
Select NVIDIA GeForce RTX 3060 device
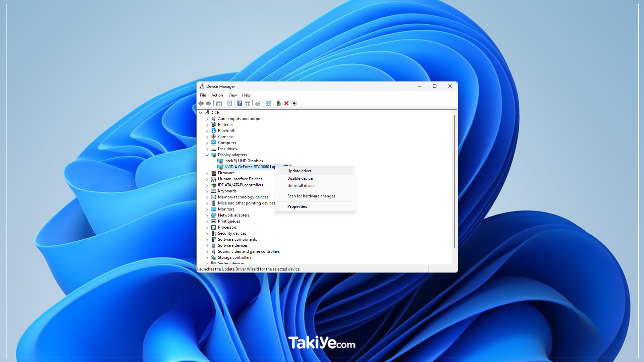[x=250, y=167]
